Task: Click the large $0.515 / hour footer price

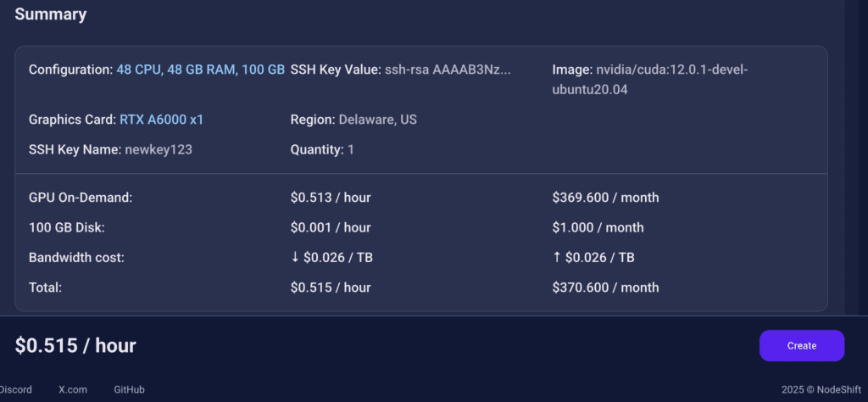Action: pyautogui.click(x=75, y=345)
